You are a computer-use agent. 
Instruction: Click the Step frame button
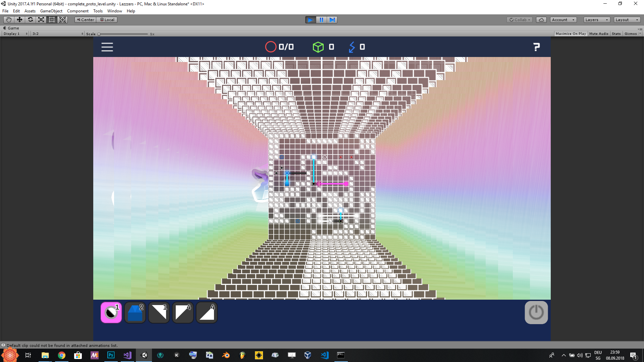(332, 20)
